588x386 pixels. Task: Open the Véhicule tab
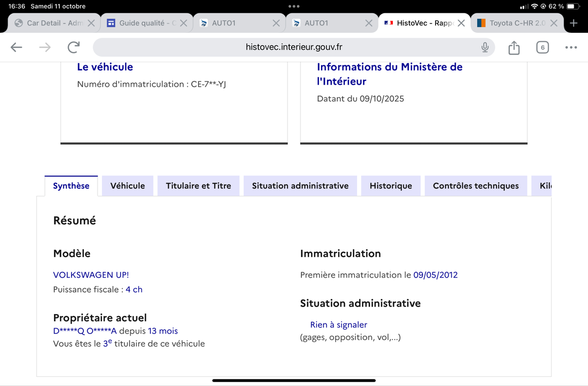[127, 186]
